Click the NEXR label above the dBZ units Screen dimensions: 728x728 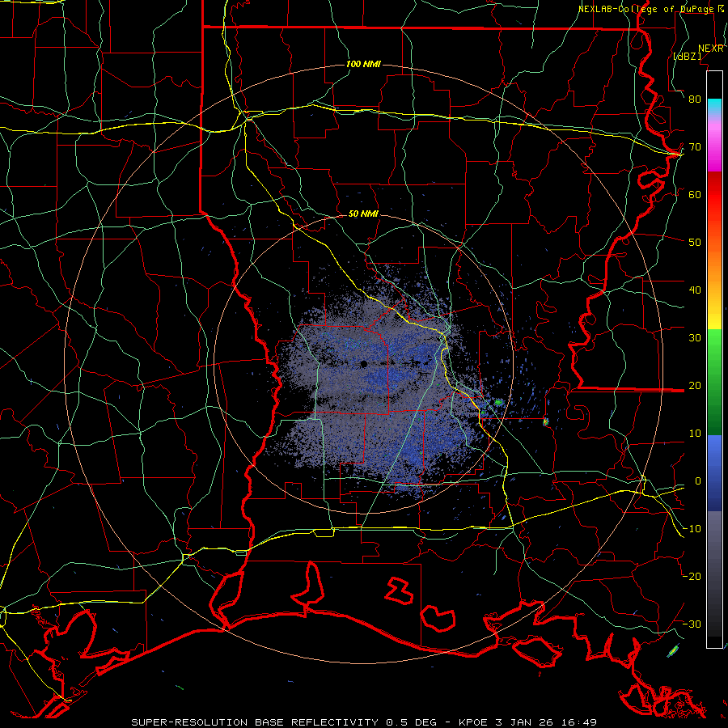coord(711,49)
